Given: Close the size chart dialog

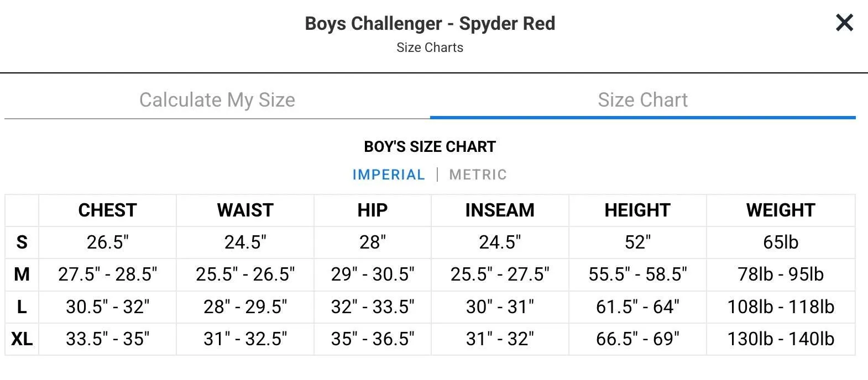Looking at the screenshot, I should coord(844,23).
